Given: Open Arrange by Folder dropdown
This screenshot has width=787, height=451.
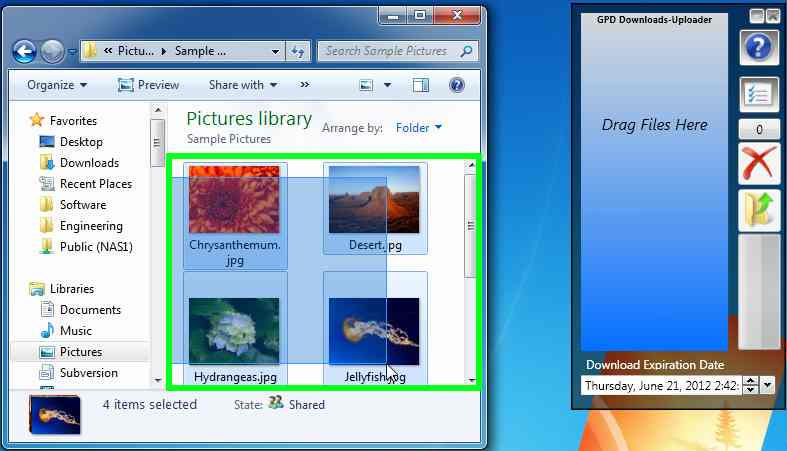Looking at the screenshot, I should [x=419, y=128].
